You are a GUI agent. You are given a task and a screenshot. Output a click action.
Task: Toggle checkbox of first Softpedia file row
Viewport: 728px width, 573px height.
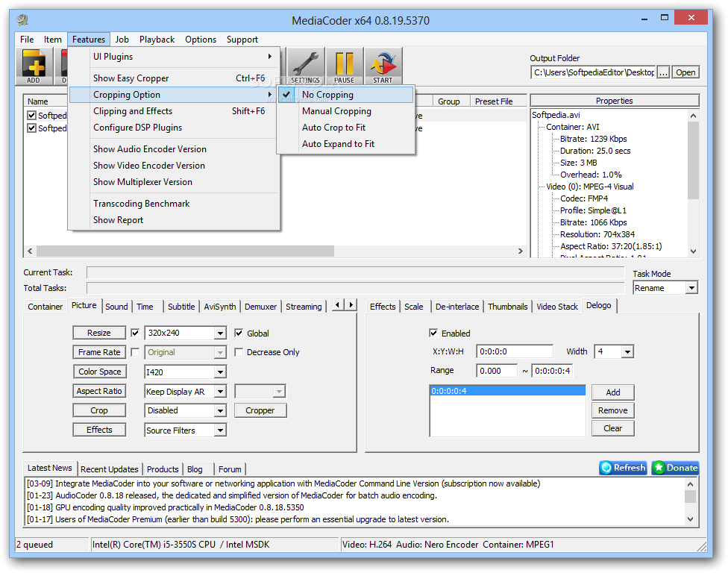click(31, 115)
